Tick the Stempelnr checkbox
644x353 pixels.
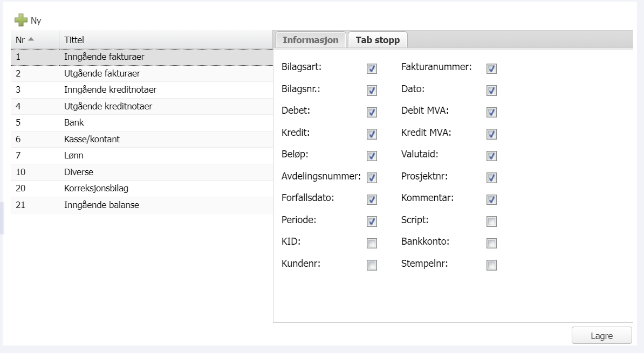491,265
